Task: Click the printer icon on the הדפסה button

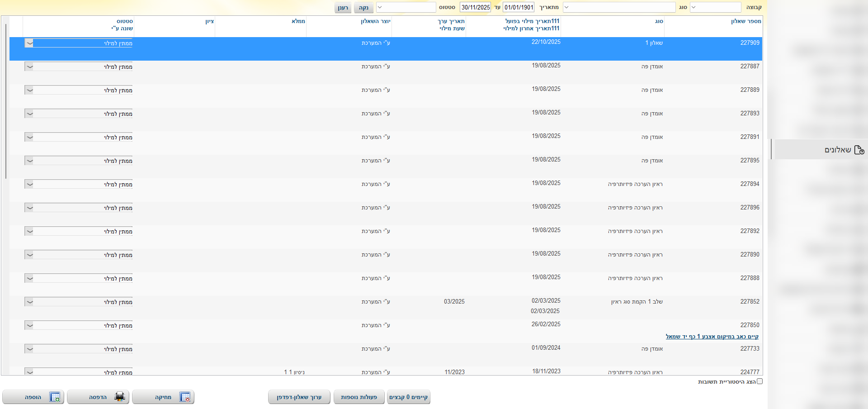Action: click(119, 397)
